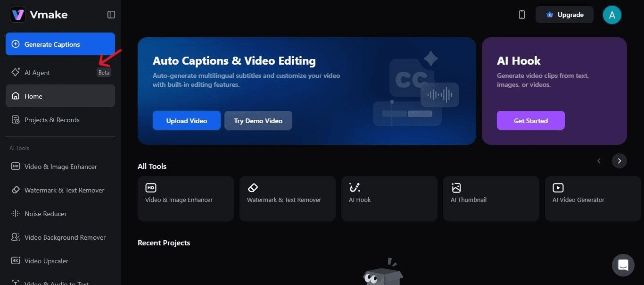Open Projects & Records
Viewport: 644px width, 285px height.
coord(52,119)
